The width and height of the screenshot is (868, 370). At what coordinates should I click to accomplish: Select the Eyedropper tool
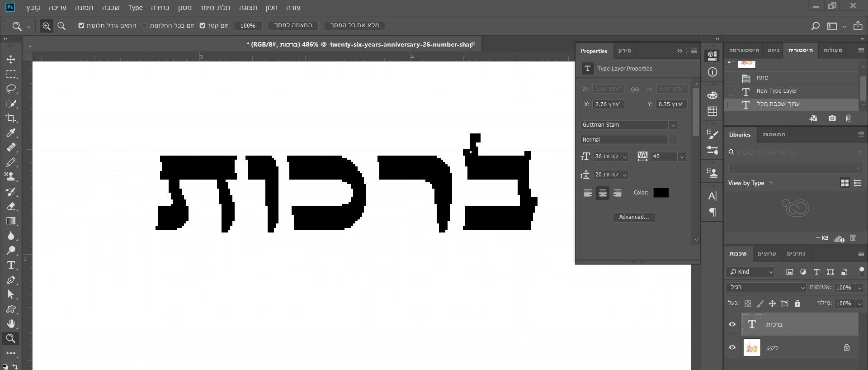pyautogui.click(x=11, y=133)
